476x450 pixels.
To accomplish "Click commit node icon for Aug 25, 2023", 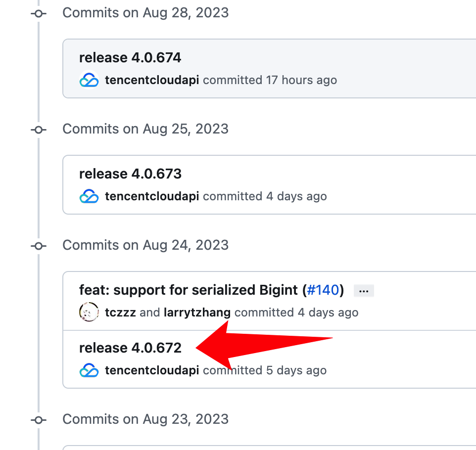I will pos(39,130).
